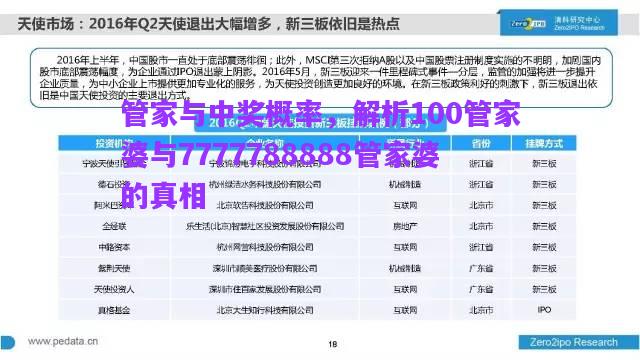The height and width of the screenshot is (360, 640).
Task: Click the 金经联 row label
Action: coord(114,226)
